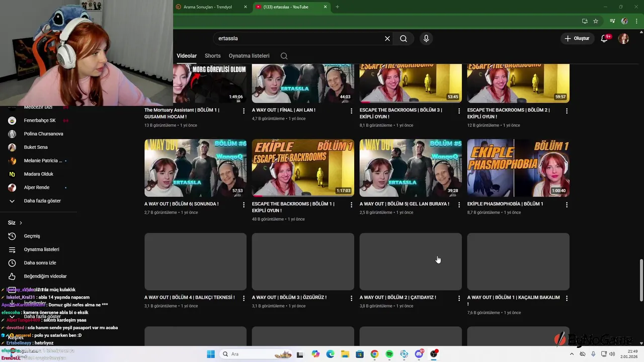This screenshot has height=362, width=644.
Task: Open options for A WAY OUT Bölüm 5
Action: pos(459,205)
